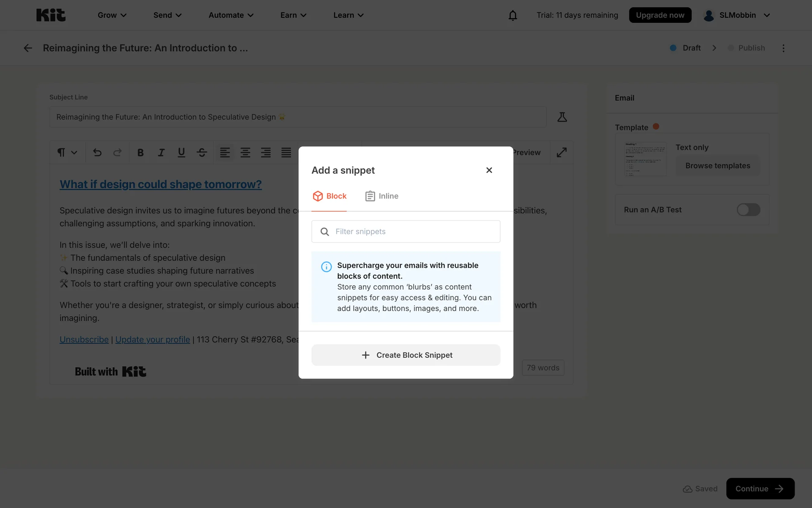Image resolution: width=812 pixels, height=508 pixels.
Task: Open SLMobbin account menu
Action: click(x=737, y=15)
